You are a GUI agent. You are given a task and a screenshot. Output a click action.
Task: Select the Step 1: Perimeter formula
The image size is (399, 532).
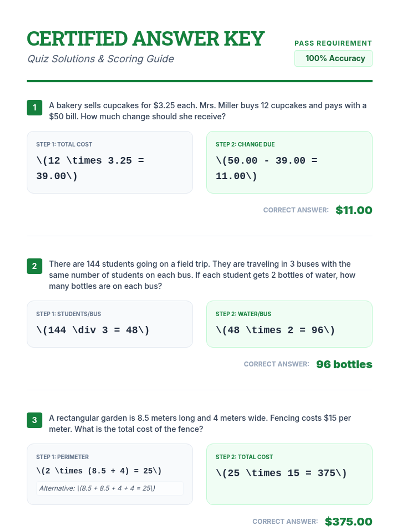[x=99, y=471]
